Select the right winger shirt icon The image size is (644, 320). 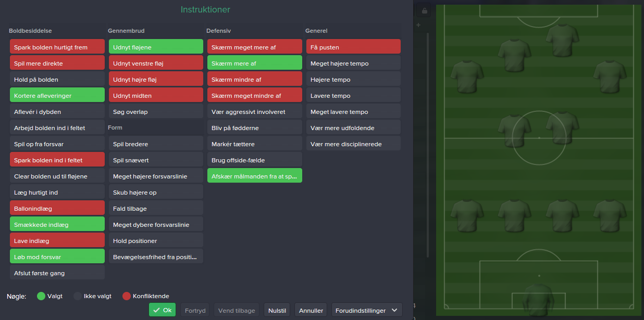(610, 76)
